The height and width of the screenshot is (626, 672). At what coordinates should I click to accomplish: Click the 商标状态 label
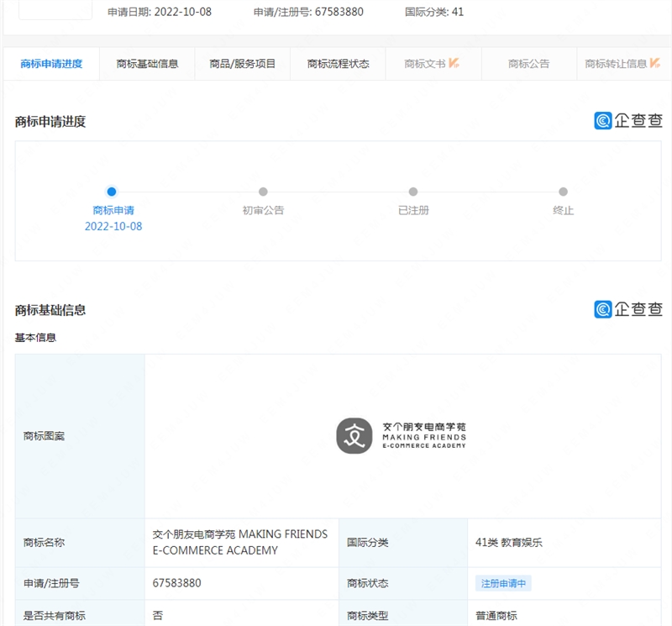368,583
